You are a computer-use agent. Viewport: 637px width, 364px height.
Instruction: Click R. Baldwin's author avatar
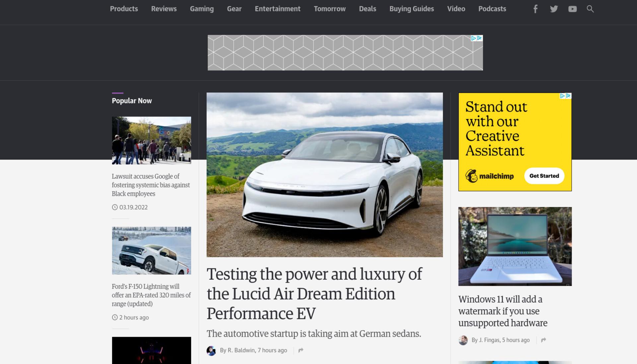coord(211,350)
